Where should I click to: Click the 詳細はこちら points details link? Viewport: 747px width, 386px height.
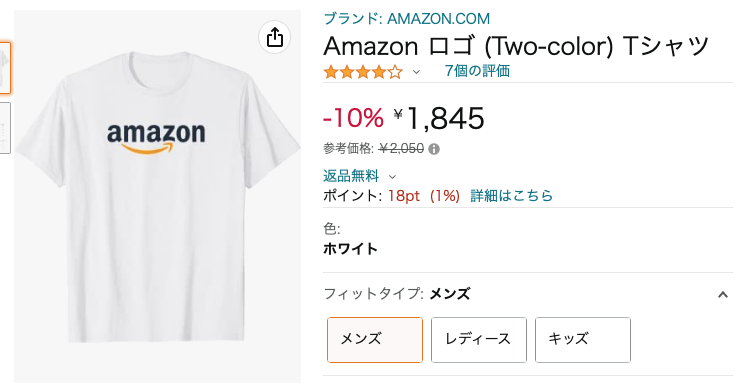coord(512,196)
